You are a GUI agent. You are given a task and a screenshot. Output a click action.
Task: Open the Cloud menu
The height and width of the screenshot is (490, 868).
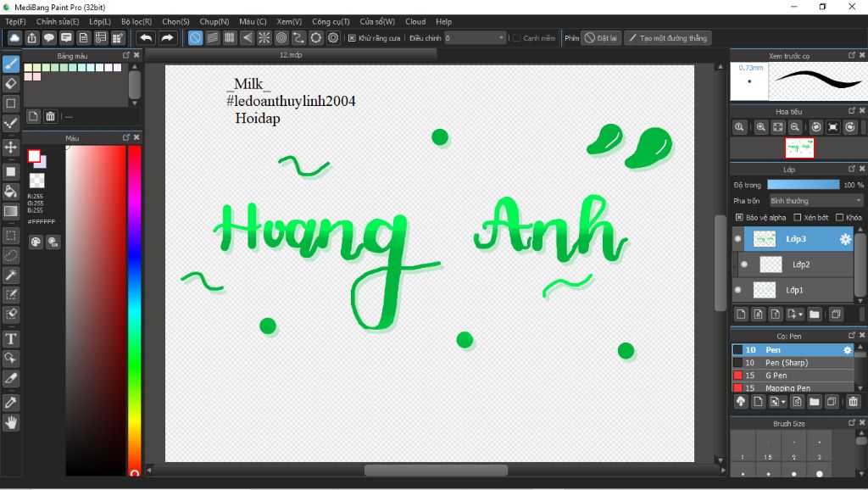pos(415,21)
